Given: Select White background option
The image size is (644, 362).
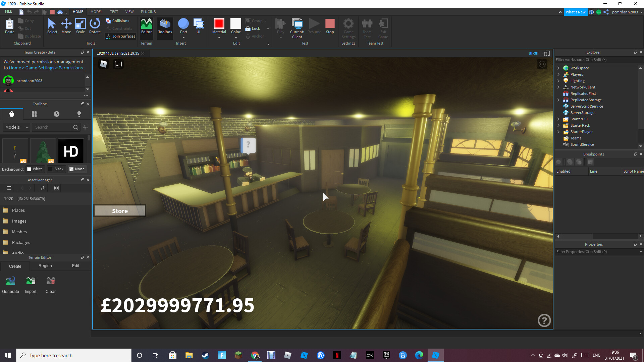Looking at the screenshot, I should click(35, 169).
